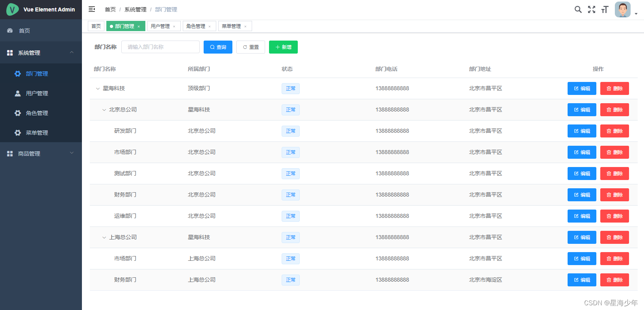This screenshot has width=644, height=310.
Task: Open the avatar dropdown caret
Action: point(636,14)
